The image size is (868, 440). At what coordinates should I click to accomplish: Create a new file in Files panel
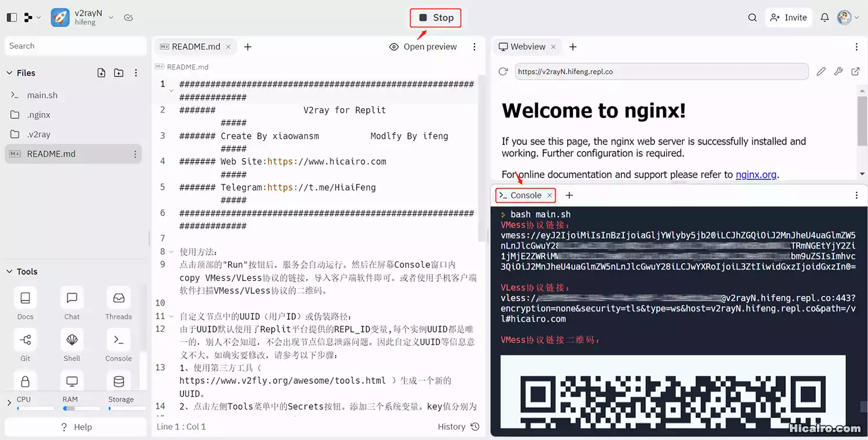101,73
